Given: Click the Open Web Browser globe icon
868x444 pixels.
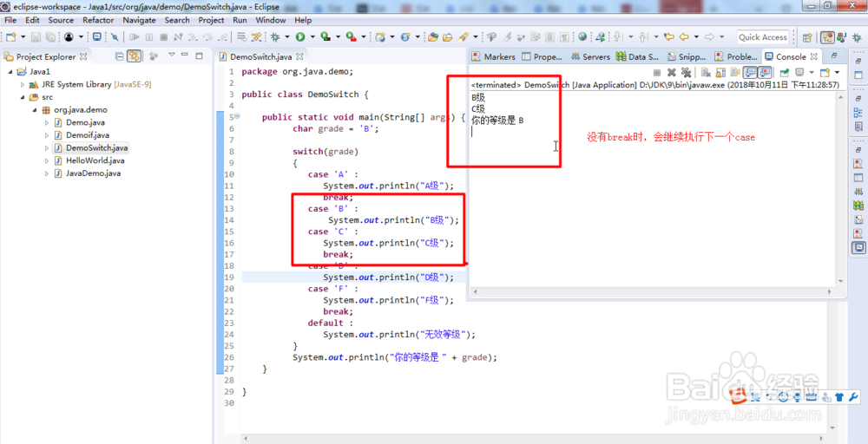Looking at the screenshot, I should (x=582, y=37).
